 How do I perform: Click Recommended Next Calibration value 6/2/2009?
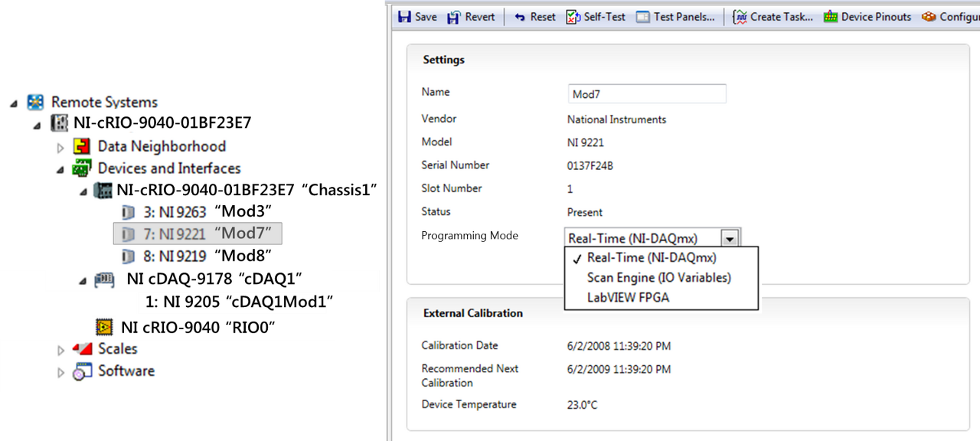coord(619,370)
